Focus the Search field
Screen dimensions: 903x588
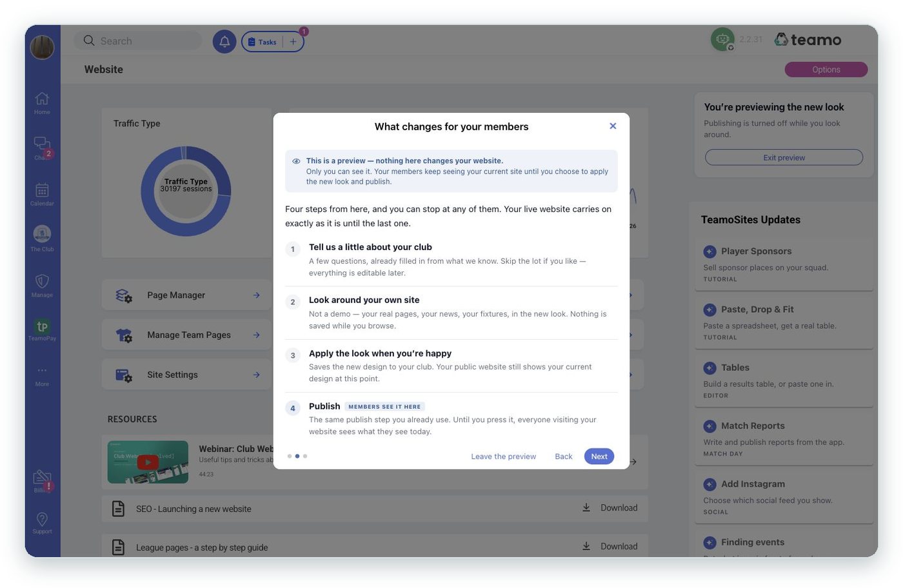138,41
